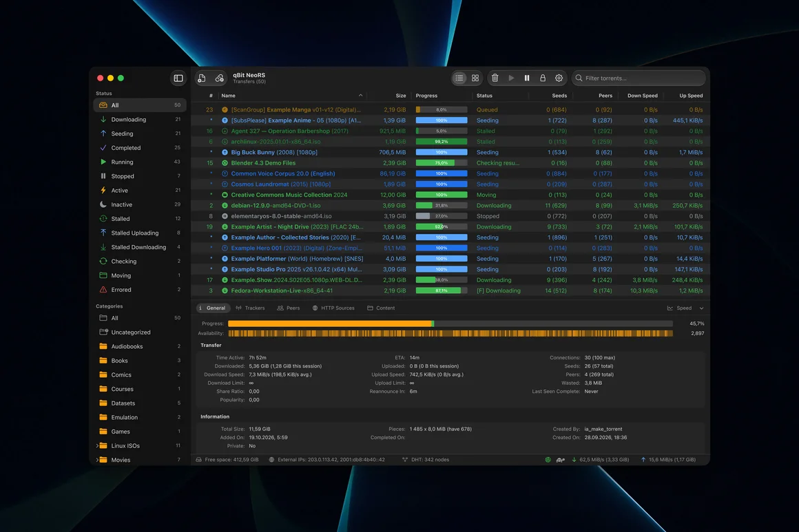Filter by Inactive torrents

tap(140, 204)
